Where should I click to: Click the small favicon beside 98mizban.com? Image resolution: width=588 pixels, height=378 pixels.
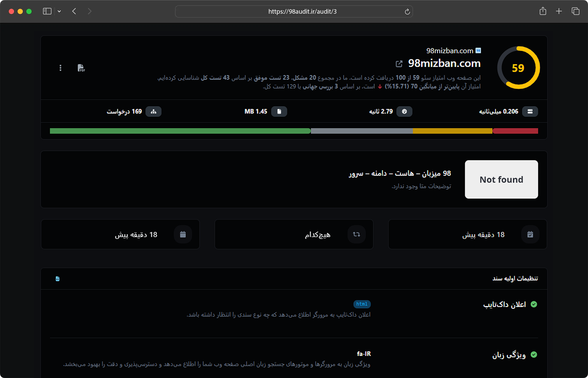click(478, 51)
